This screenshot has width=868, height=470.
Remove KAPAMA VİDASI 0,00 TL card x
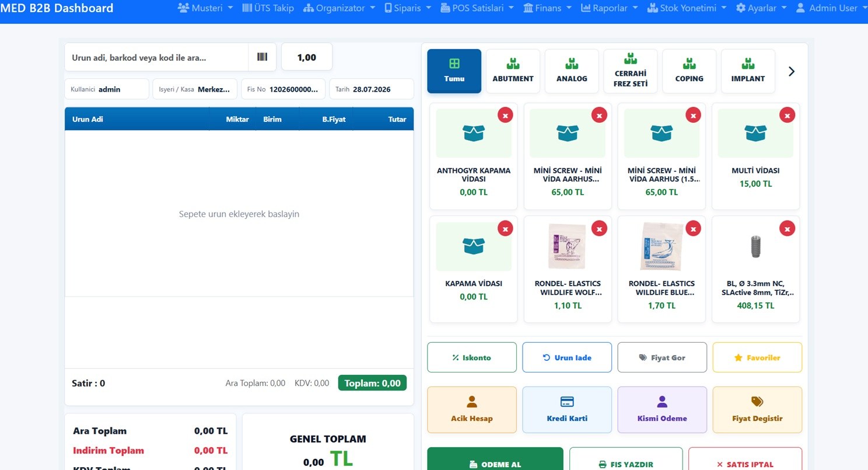pyautogui.click(x=505, y=229)
